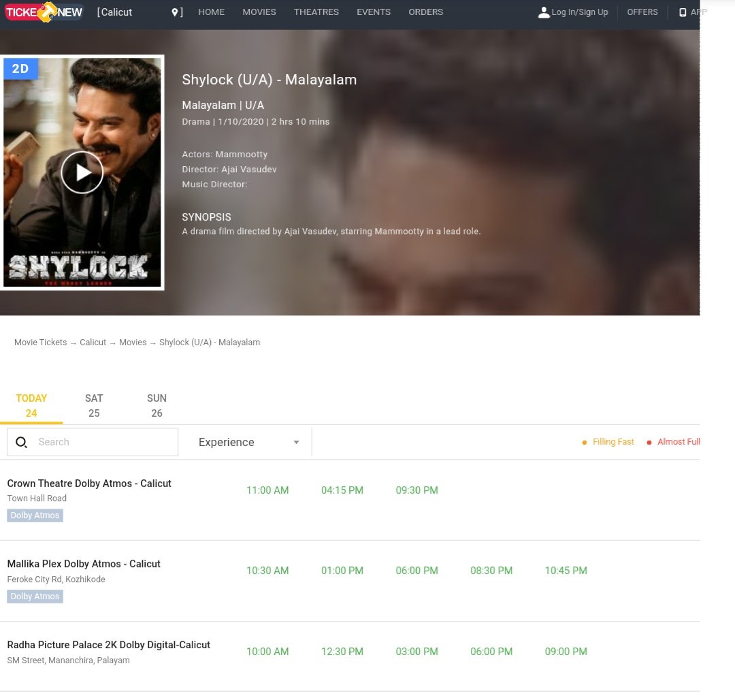Viewport: 735px width, 700px height.
Task: Open the OFFERS page
Action: tap(642, 12)
